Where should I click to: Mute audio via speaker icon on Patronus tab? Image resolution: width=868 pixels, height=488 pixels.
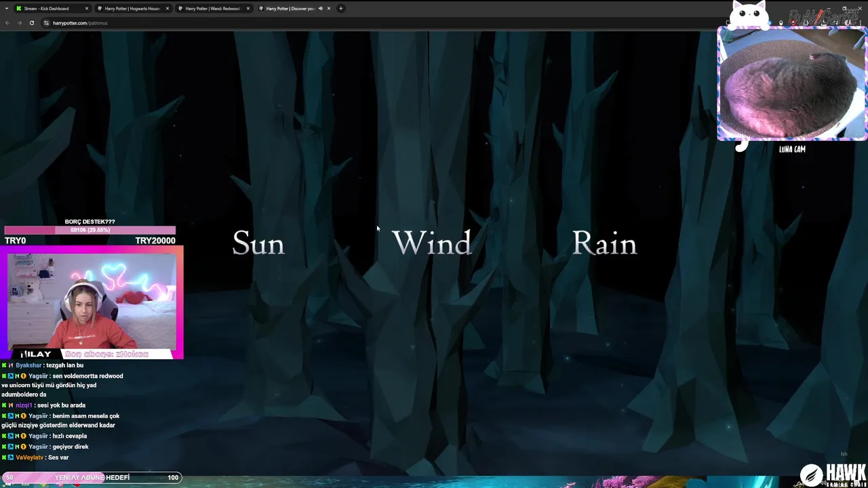[320, 9]
